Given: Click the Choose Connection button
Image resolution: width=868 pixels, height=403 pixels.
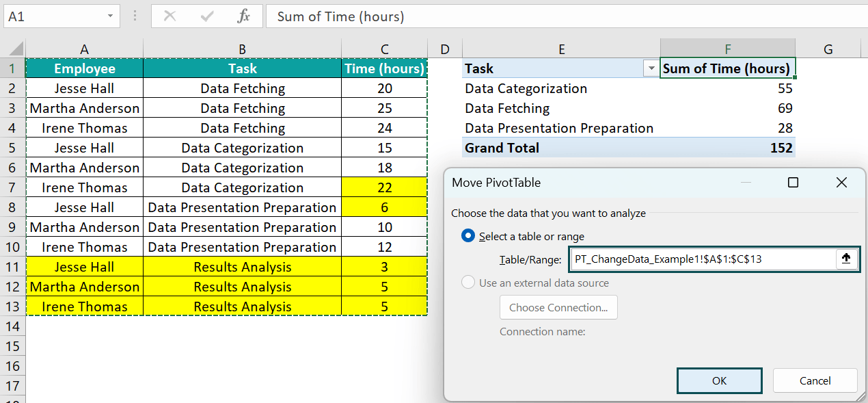Looking at the screenshot, I should pyautogui.click(x=558, y=307).
